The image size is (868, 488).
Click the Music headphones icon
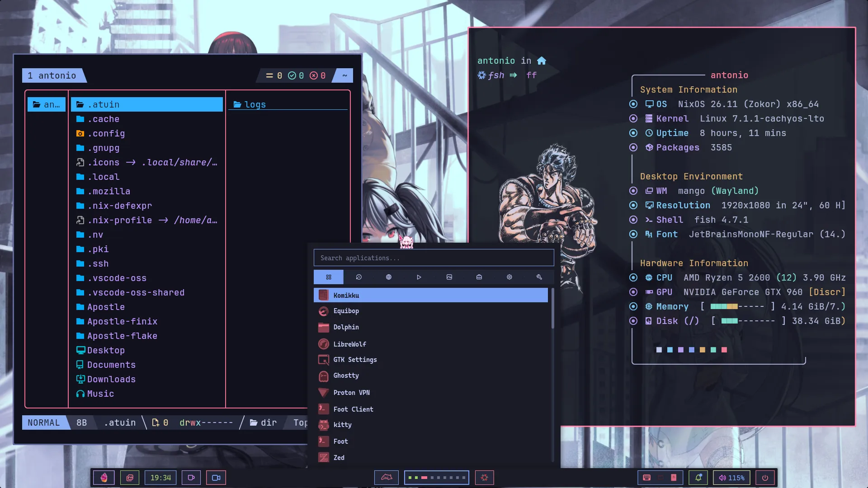coord(80,394)
